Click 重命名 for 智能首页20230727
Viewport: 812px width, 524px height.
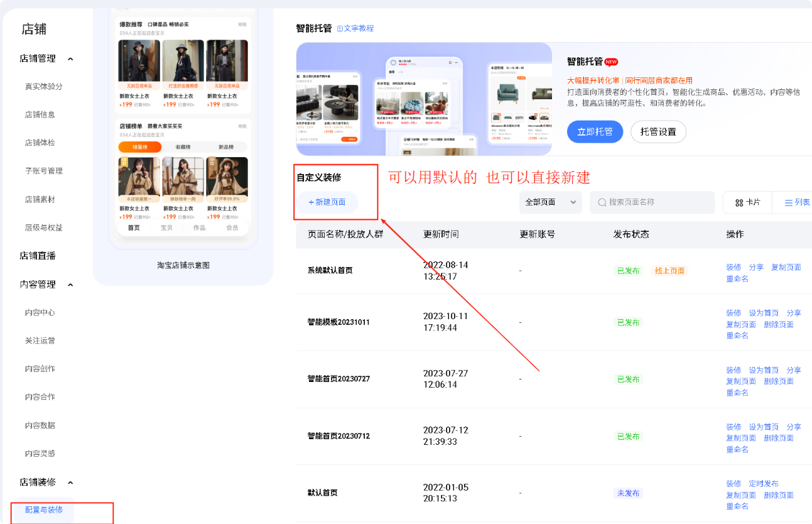pos(737,393)
